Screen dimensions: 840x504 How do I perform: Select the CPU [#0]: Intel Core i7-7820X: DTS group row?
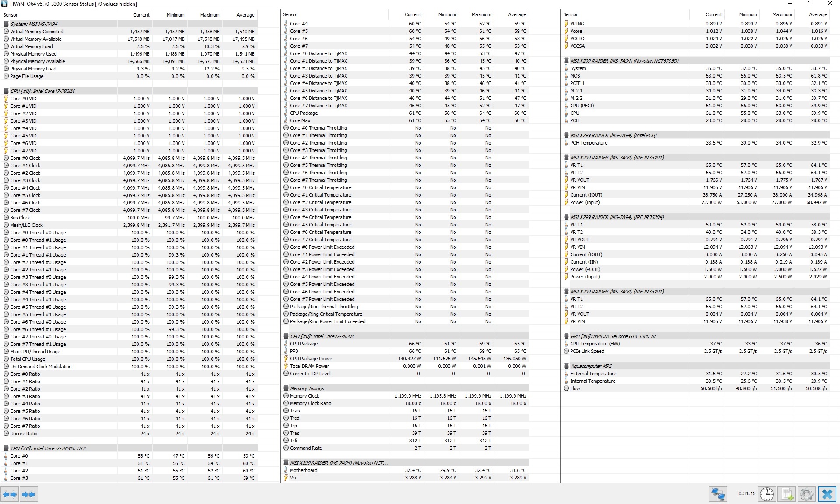point(130,448)
